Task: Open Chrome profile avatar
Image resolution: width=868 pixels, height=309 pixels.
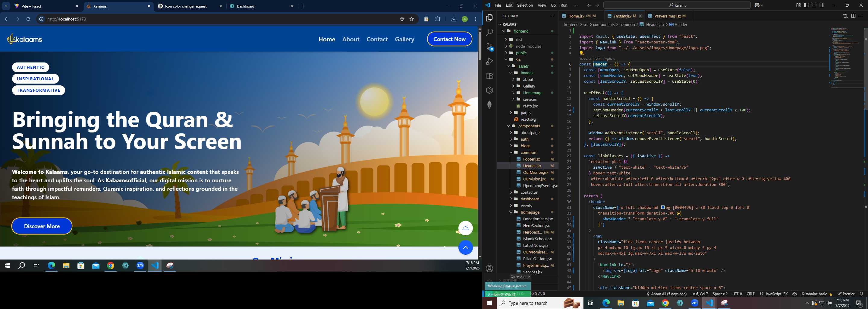Action: pyautogui.click(x=465, y=19)
